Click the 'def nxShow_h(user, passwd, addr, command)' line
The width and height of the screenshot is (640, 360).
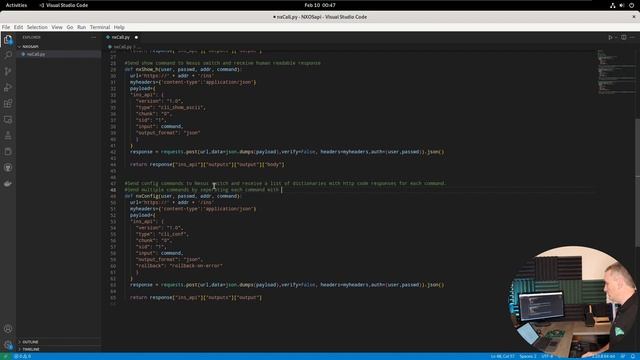[183, 69]
